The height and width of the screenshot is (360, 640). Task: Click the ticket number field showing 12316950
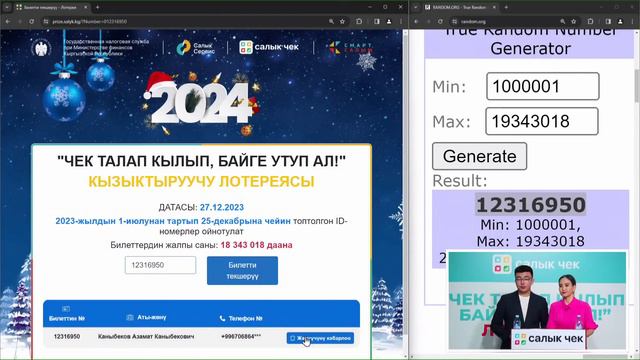[160, 265]
